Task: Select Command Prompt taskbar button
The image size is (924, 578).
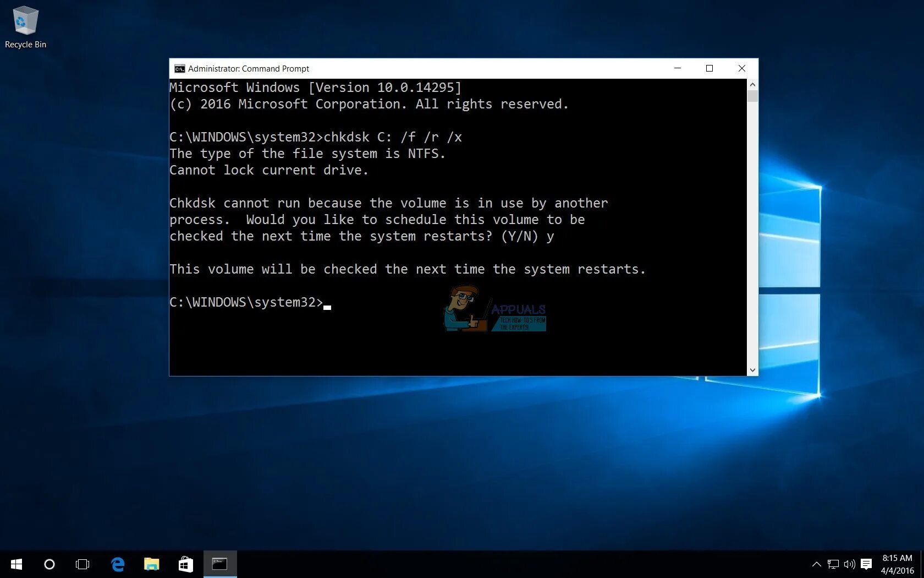Action: tap(220, 564)
